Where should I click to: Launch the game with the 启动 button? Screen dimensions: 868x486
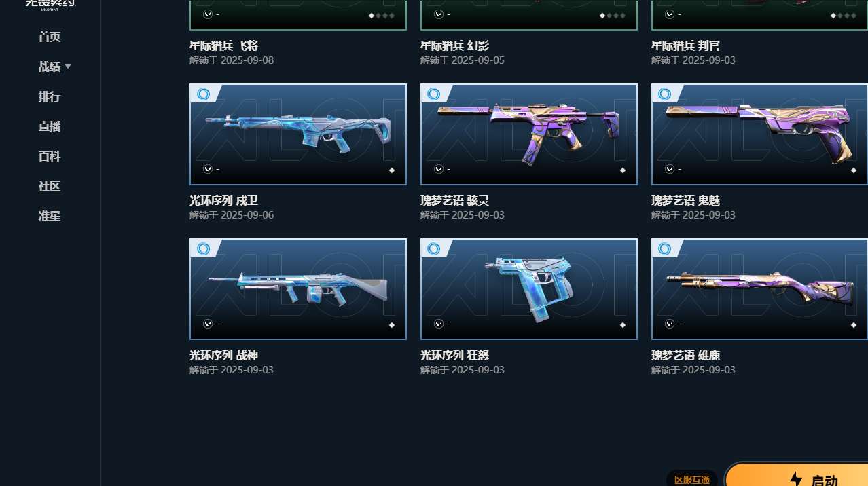[x=797, y=475]
